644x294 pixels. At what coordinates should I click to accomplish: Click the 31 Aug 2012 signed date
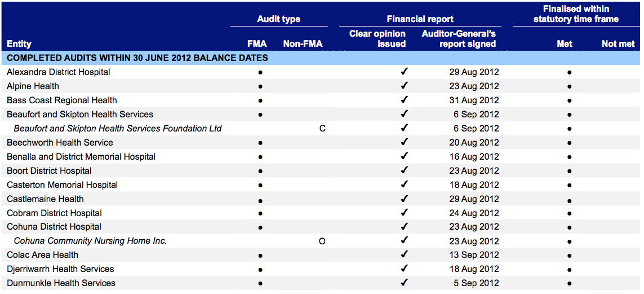click(474, 100)
